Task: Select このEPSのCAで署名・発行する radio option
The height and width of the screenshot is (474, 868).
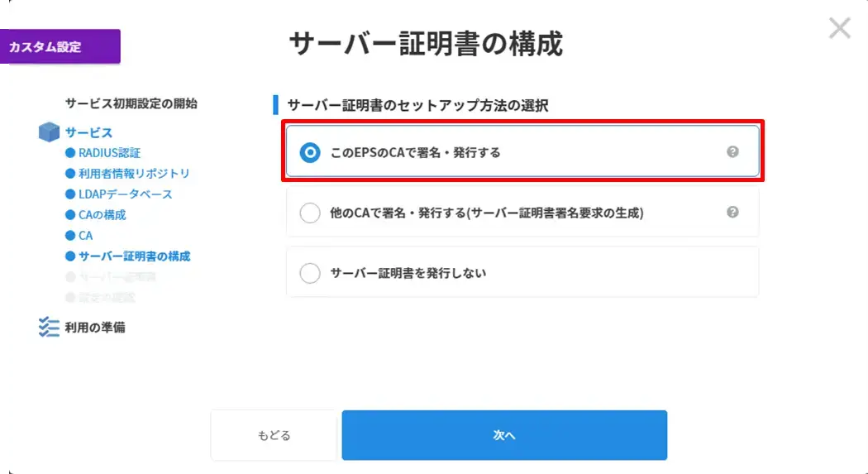Action: [310, 152]
